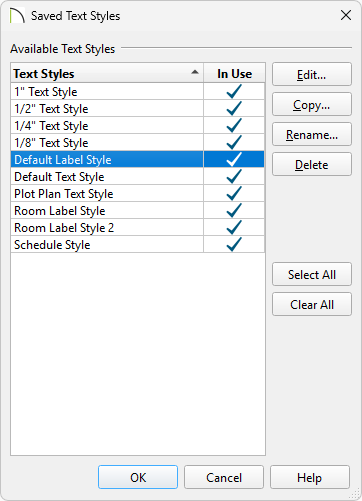Click In Use checkmark for Default Label Style
Image resolution: width=362 pixels, height=501 pixels.
(x=234, y=159)
